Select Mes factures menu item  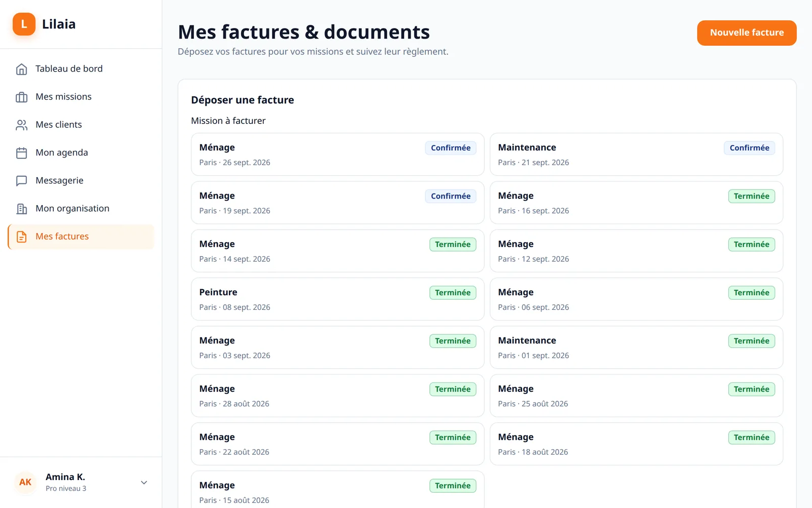[x=81, y=237]
